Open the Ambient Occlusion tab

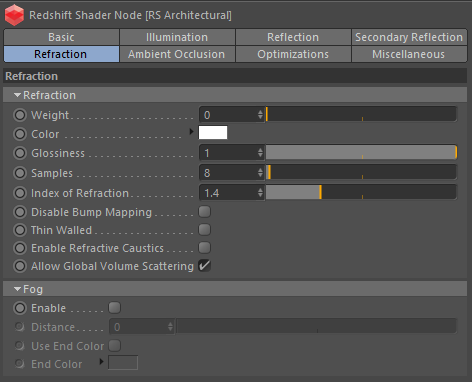[177, 54]
